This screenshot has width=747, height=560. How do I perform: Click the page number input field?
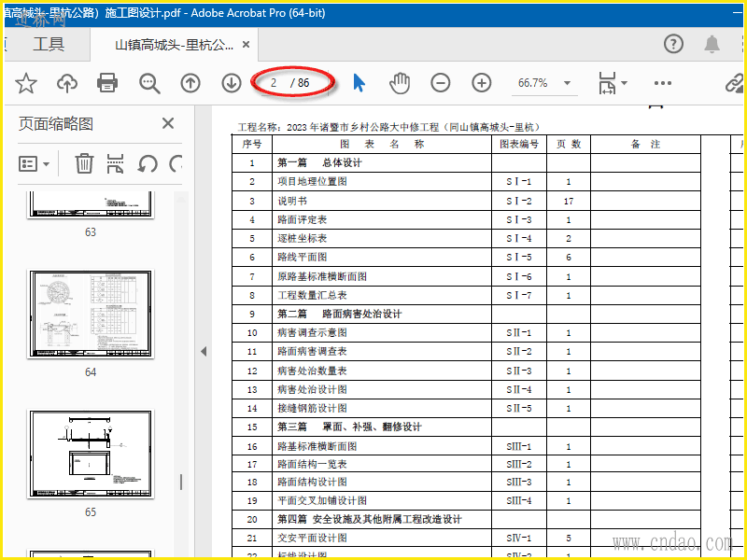(x=274, y=83)
